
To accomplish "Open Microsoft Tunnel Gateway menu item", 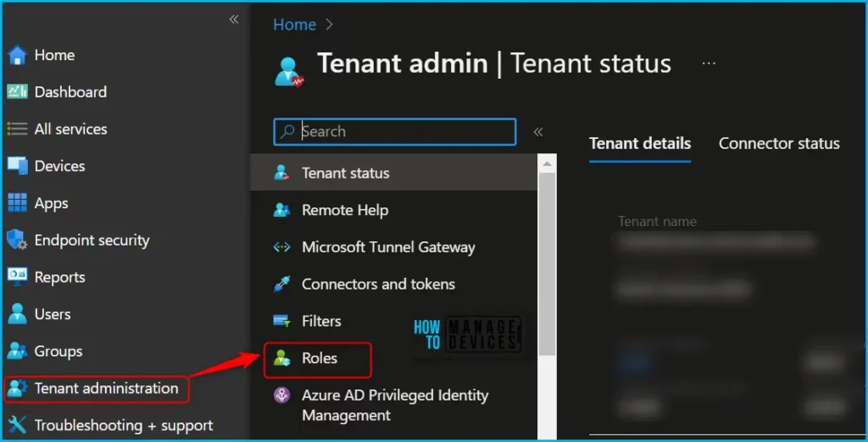I will (x=394, y=247).
